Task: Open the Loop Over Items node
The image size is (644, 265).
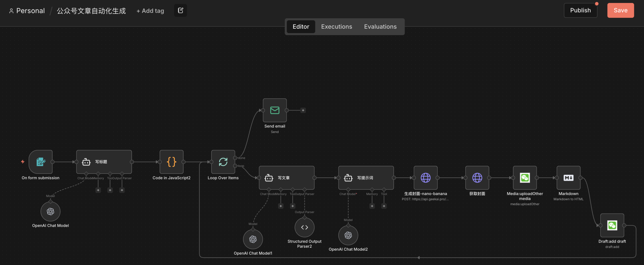Action: click(x=223, y=162)
